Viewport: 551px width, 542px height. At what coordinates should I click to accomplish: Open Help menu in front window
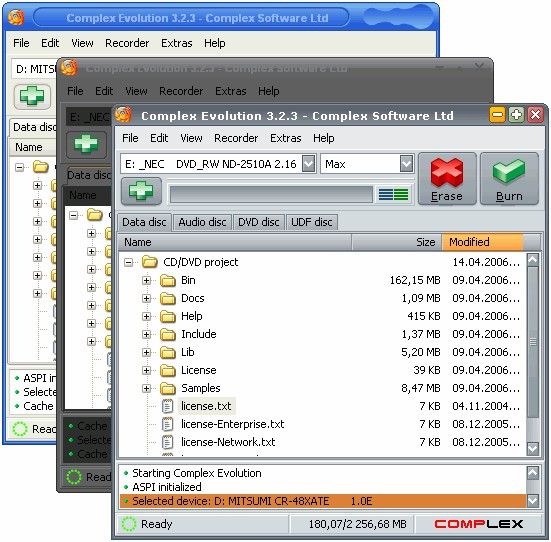(324, 138)
